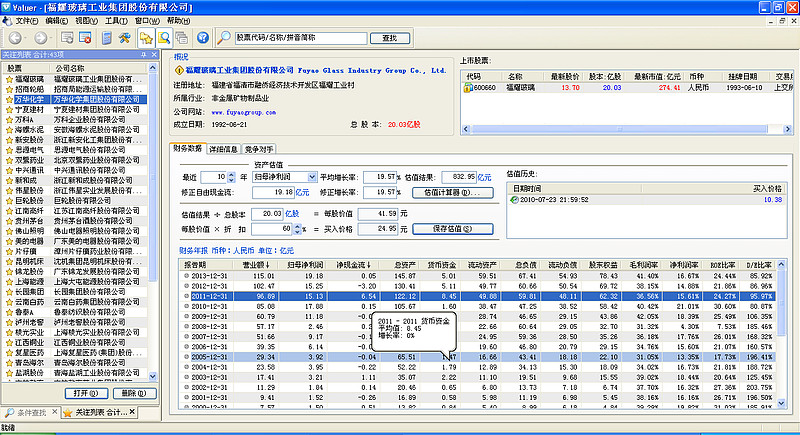Toggle the watchlist star-folder toolbar icon
The width and height of the screenshot is (800, 435).
pos(146,38)
